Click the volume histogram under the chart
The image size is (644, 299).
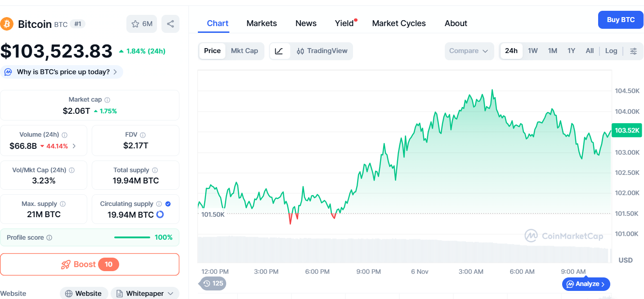[x=404, y=250]
